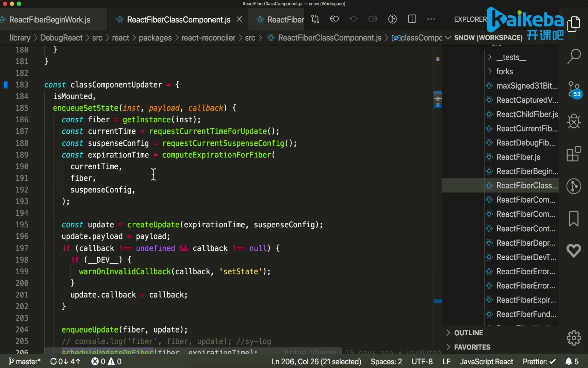This screenshot has height=368, width=588.
Task: Open the Search icon in activity bar
Action: click(x=574, y=56)
